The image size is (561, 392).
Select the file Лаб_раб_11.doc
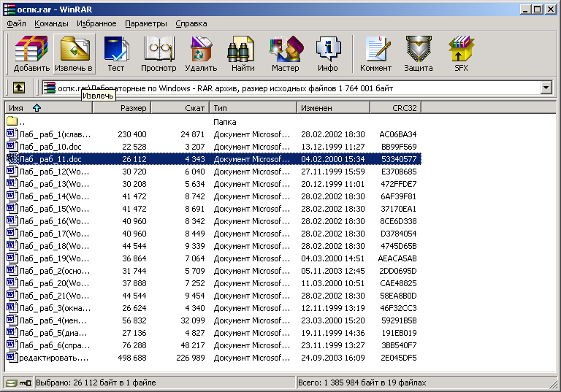tap(50, 159)
